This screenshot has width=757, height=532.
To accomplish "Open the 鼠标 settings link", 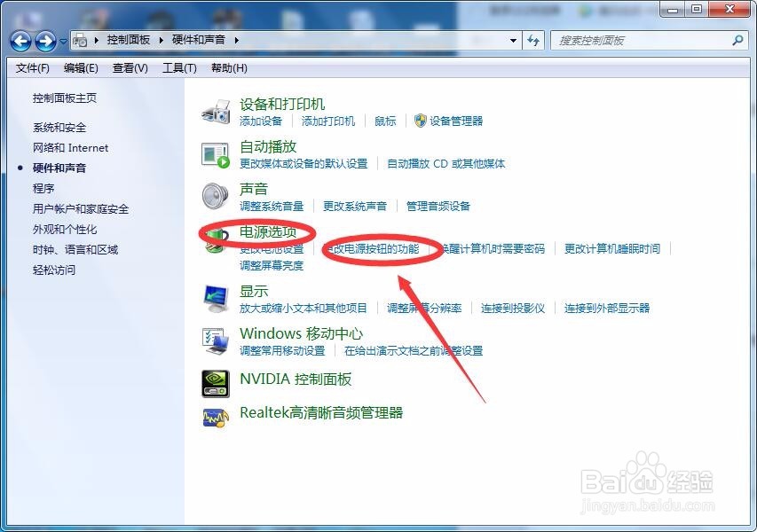I will (385, 121).
